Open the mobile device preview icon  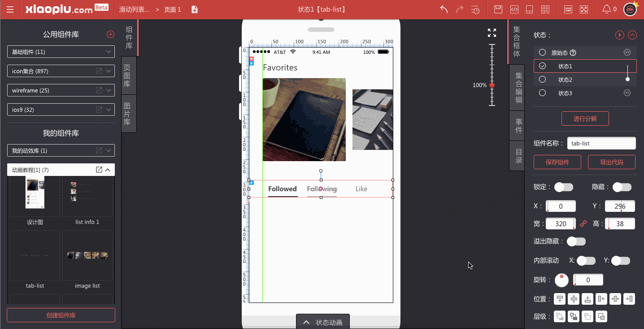(529, 9)
